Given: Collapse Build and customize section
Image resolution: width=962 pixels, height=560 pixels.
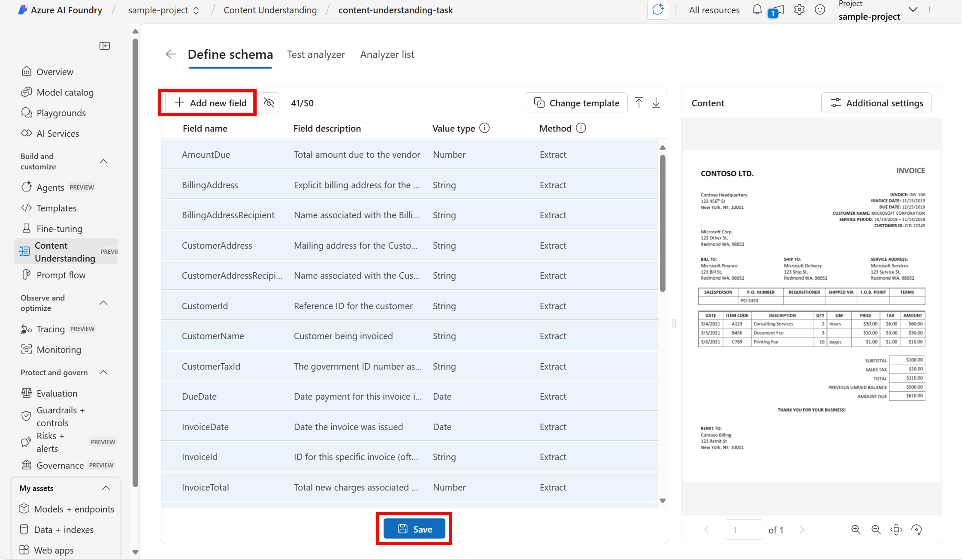Looking at the screenshot, I should coord(103,161).
